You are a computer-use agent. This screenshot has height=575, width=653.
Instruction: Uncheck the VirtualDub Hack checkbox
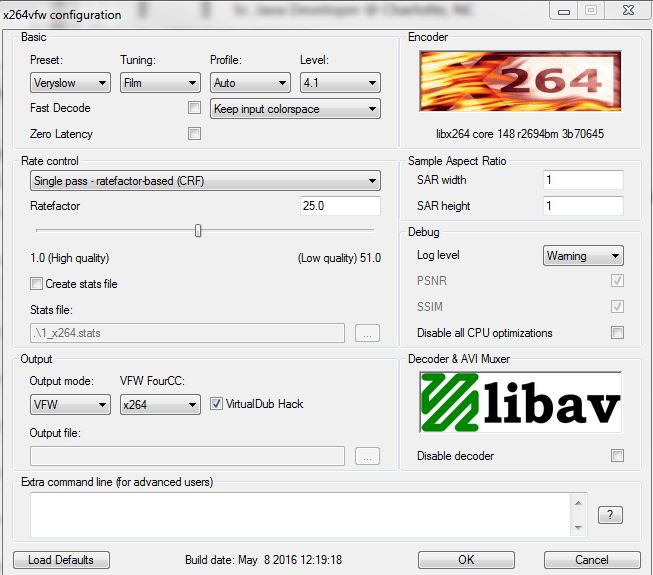(x=216, y=403)
